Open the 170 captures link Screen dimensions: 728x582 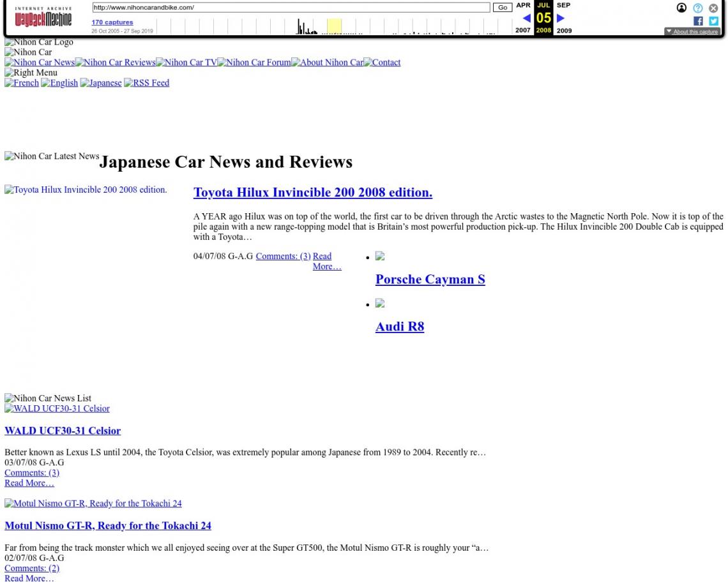(x=112, y=22)
